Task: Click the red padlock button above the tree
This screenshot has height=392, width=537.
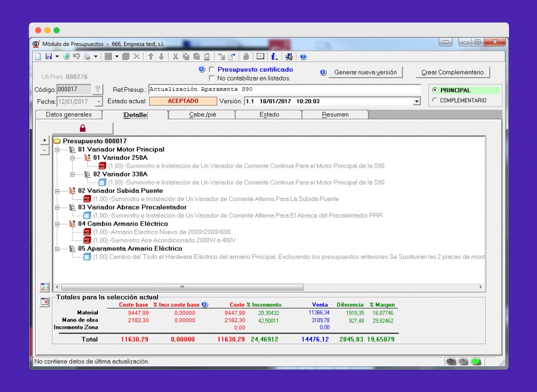Action: (82, 128)
